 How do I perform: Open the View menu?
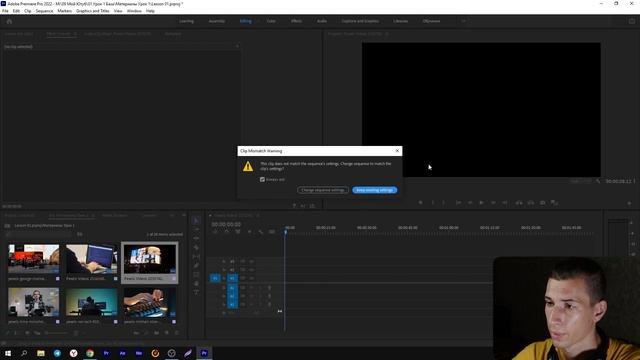[x=118, y=11]
